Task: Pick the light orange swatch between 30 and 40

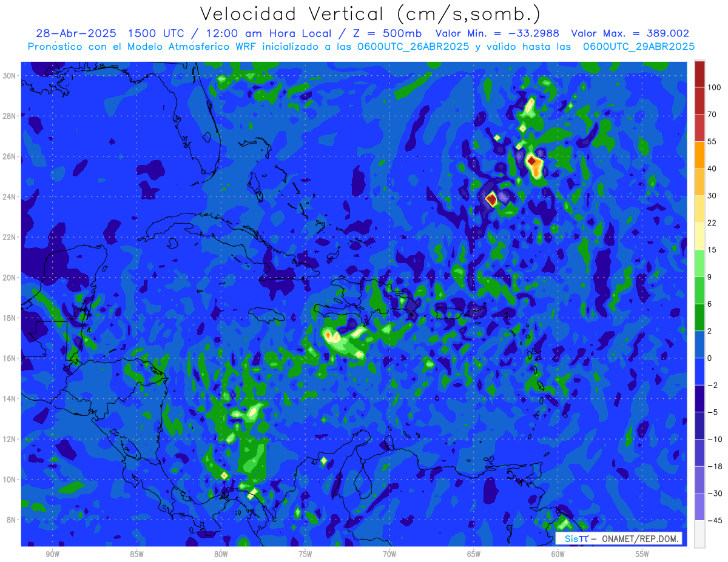Action: click(700, 181)
